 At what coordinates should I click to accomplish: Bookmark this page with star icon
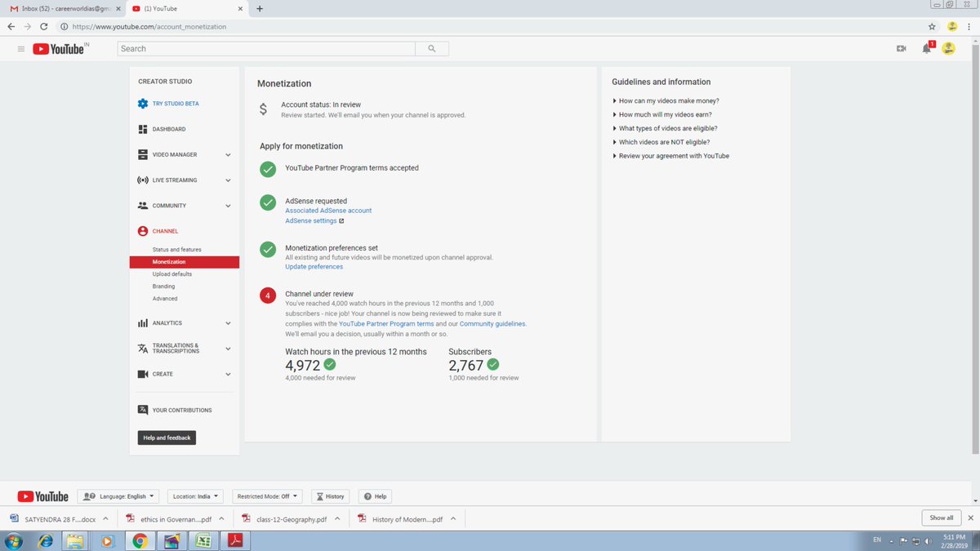932,27
